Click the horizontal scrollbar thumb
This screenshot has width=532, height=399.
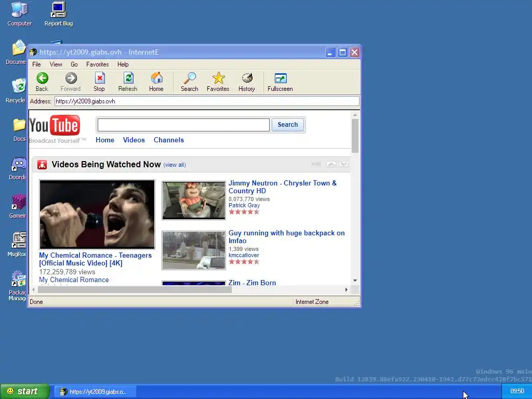(x=135, y=289)
